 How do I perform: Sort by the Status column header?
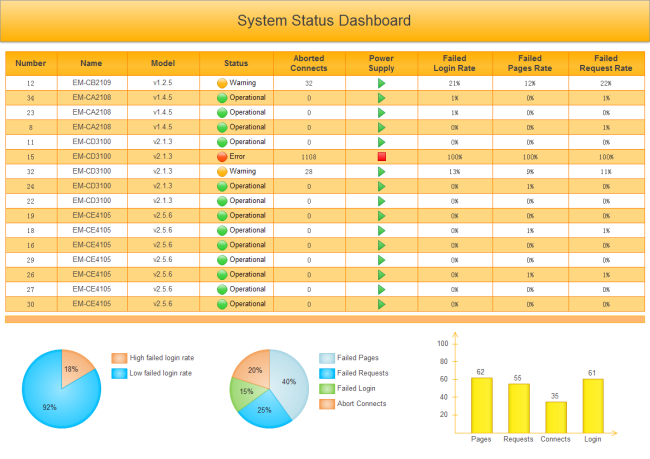pyautogui.click(x=236, y=63)
